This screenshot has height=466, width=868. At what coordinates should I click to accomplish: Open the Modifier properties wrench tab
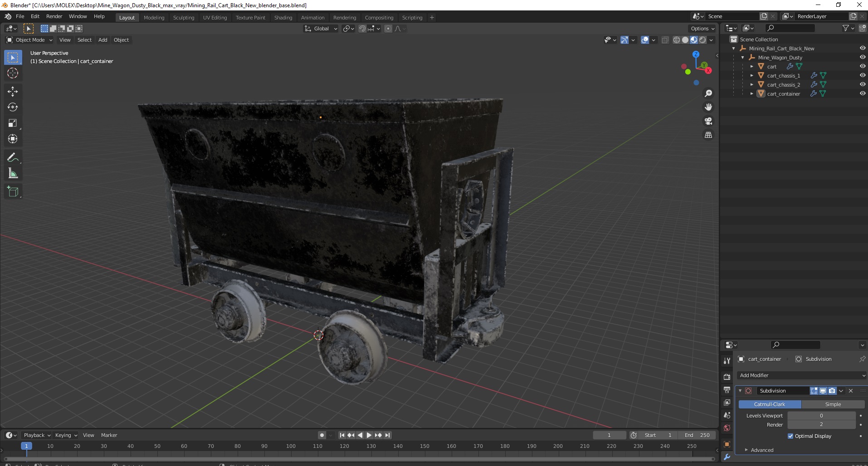[x=727, y=457]
